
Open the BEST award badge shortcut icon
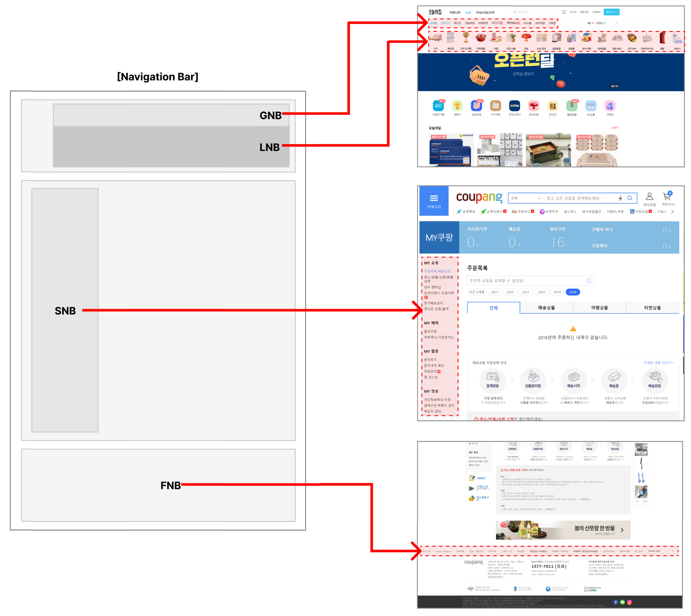[x=457, y=106]
